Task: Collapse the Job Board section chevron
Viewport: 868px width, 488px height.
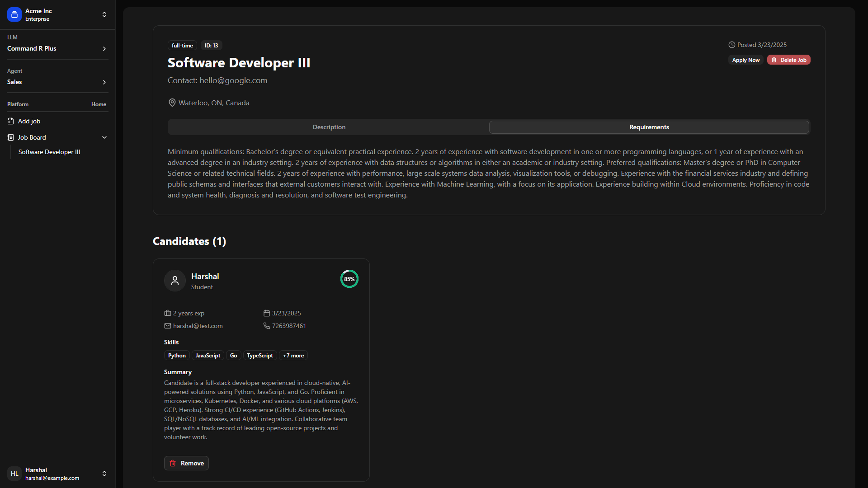Action: pyautogui.click(x=104, y=137)
